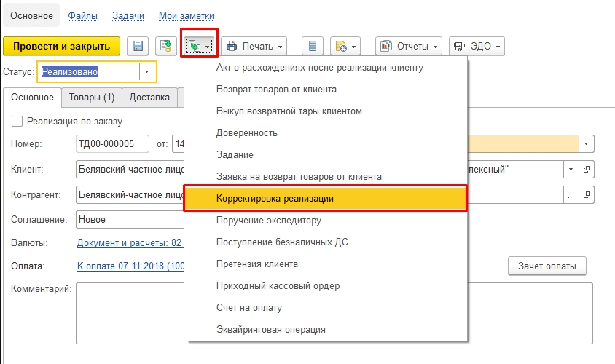Select 'Корректировка реализации' from the menu
Image resolution: width=615 pixels, height=364 pixels.
click(x=325, y=198)
